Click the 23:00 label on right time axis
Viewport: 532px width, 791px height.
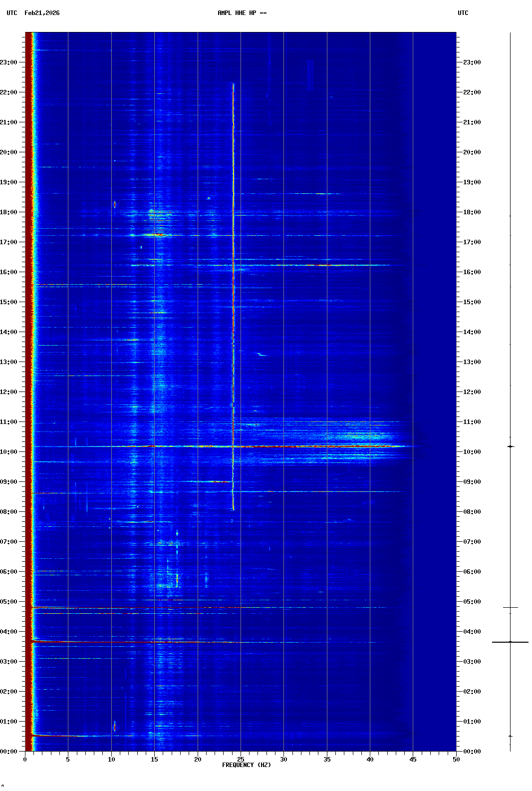point(472,62)
